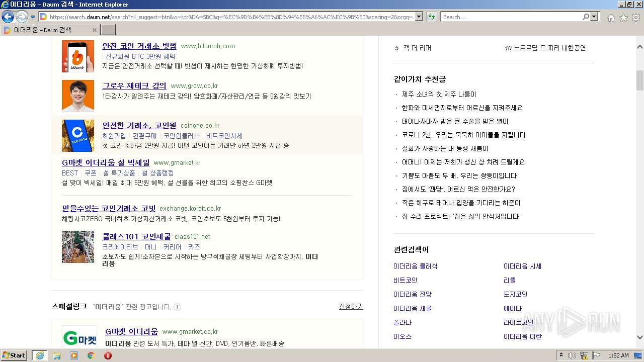
Task: Click info icon beside 관련 광고입니다
Action: (178, 307)
